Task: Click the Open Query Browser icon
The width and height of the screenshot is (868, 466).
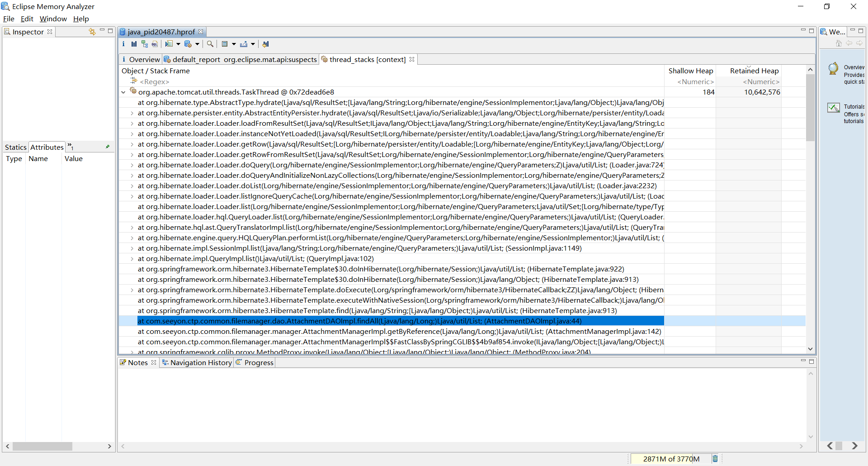Action: (225, 44)
